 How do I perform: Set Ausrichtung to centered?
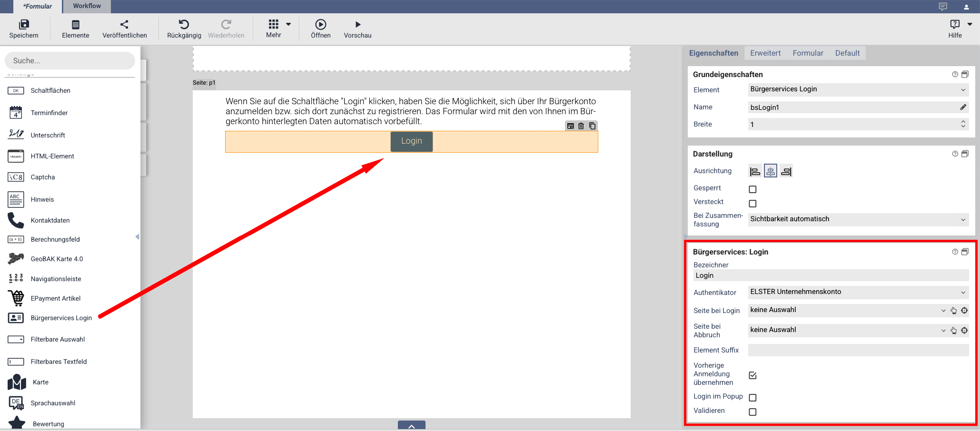pos(771,171)
